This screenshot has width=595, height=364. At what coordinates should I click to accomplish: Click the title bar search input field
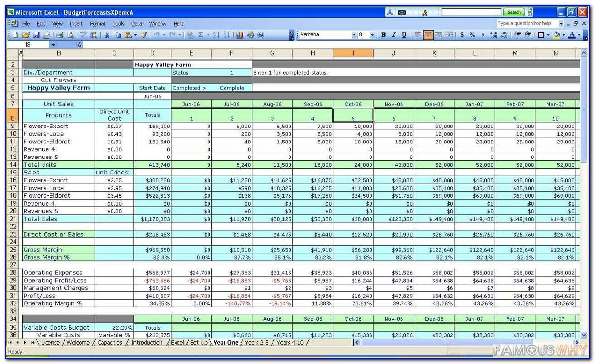pos(471,13)
